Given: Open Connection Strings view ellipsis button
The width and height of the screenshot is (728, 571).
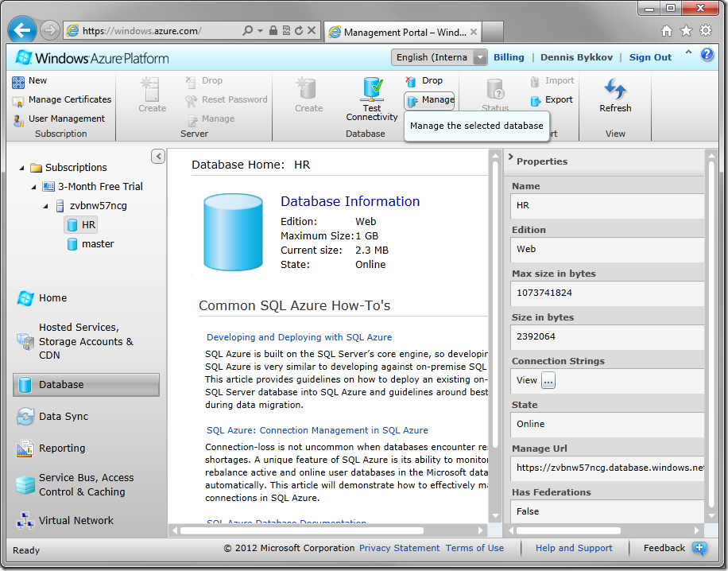Looking at the screenshot, I should click(x=548, y=380).
